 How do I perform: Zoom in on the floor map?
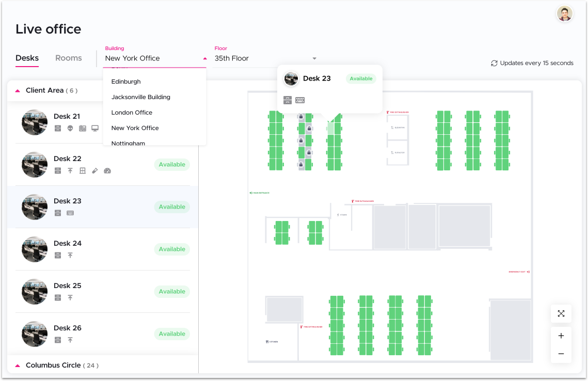point(561,336)
